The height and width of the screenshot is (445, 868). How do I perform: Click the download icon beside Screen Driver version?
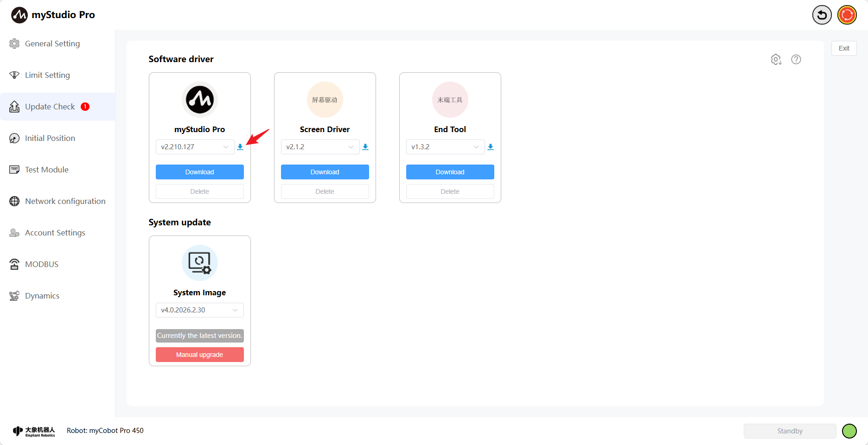365,147
